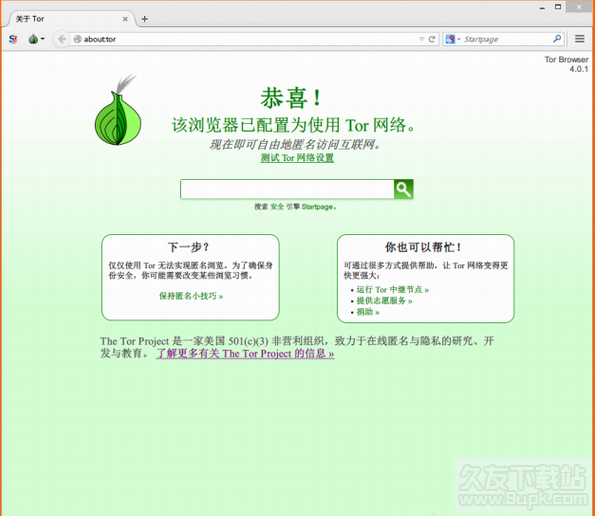Click the 测试 Tor 网络设置 link
This screenshot has height=516, width=595.
(x=297, y=158)
